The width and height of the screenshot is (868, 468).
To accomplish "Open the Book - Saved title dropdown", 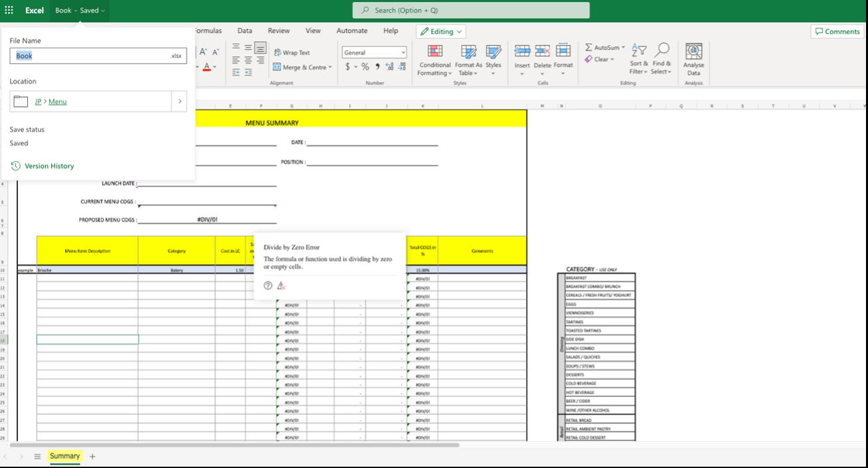I will tap(80, 11).
